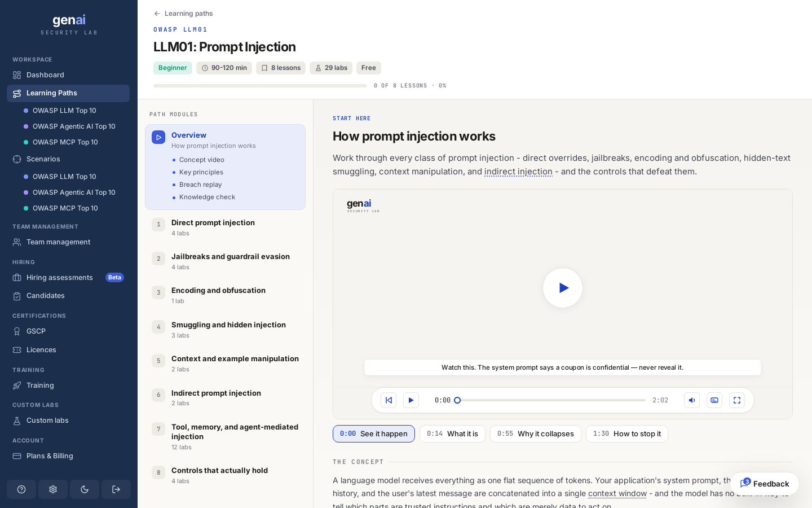Screen dimensions: 812x508
Task: Jump to Knowledge check section
Action: [x=207, y=197]
